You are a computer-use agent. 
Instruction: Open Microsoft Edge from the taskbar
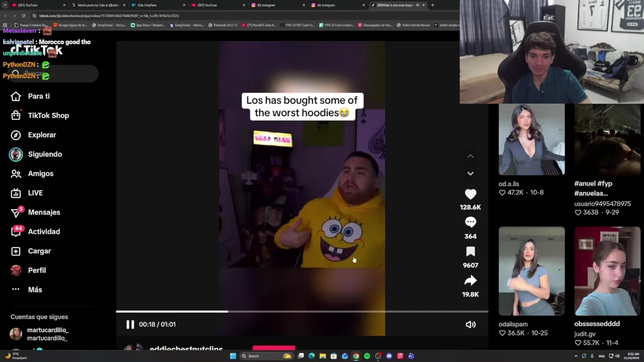[x=311, y=356]
